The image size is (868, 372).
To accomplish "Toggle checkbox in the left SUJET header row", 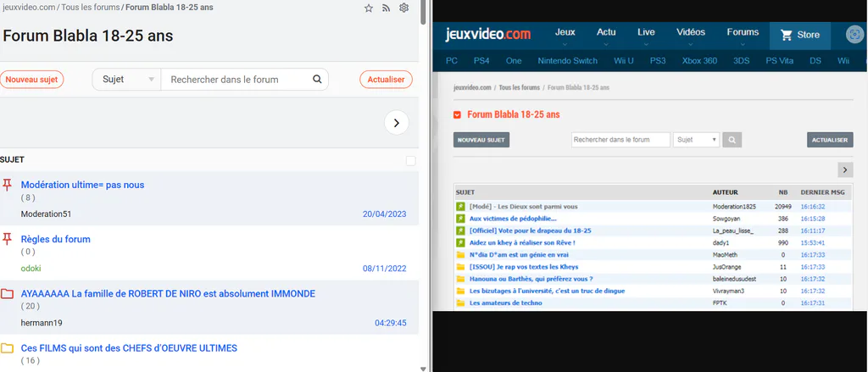I will click(410, 160).
